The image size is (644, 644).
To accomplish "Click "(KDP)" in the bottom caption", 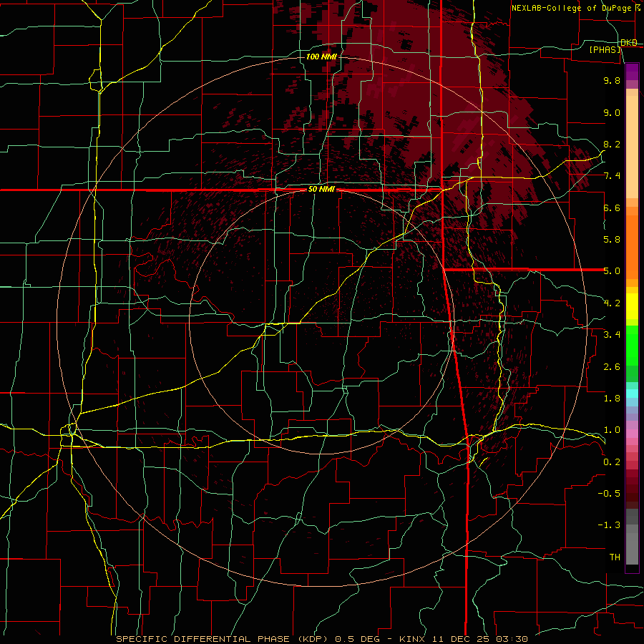I will (x=313, y=639).
